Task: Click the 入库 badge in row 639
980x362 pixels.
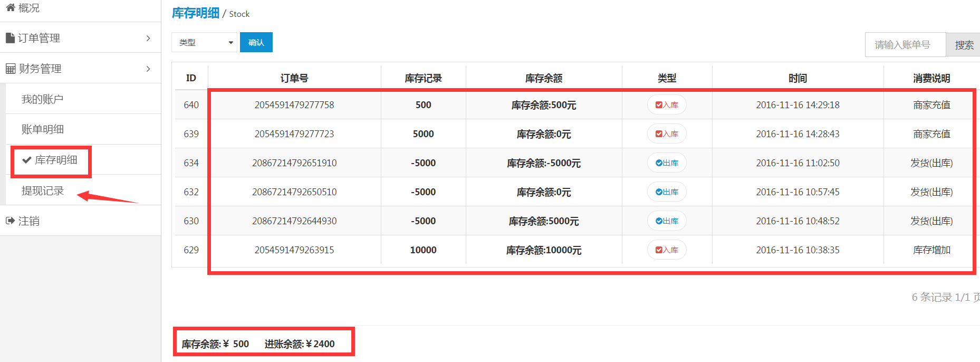Action: pyautogui.click(x=667, y=134)
